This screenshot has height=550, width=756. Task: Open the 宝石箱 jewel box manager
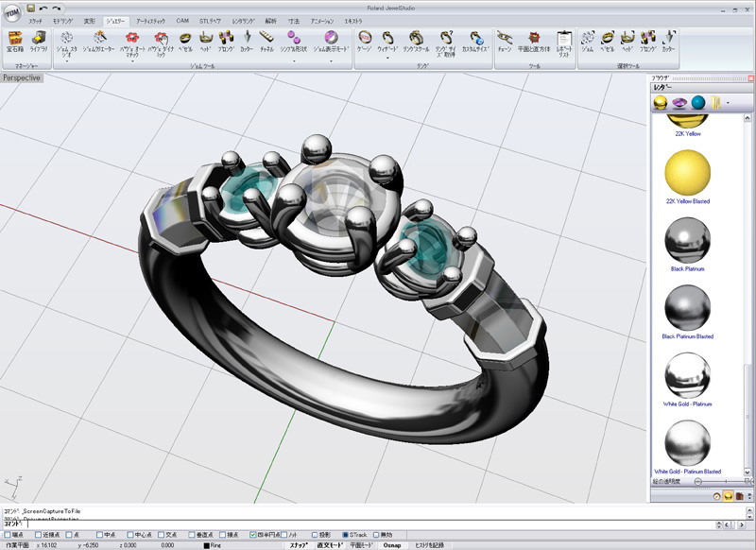pyautogui.click(x=14, y=40)
